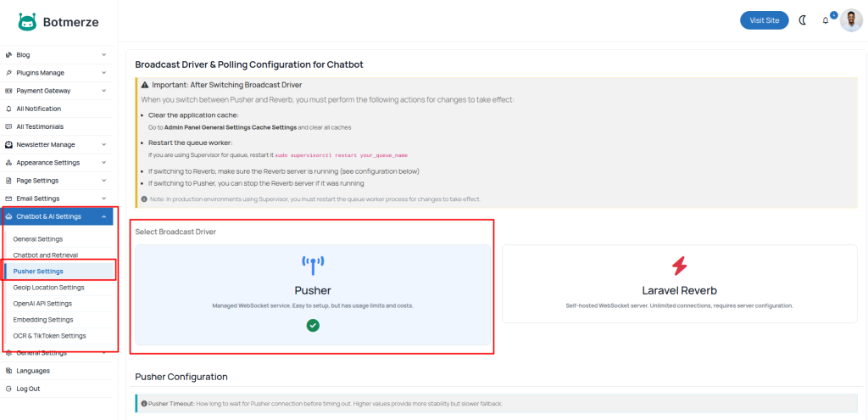Image resolution: width=868 pixels, height=420 pixels.
Task: Click the Languages icon in sidebar
Action: tap(8, 371)
